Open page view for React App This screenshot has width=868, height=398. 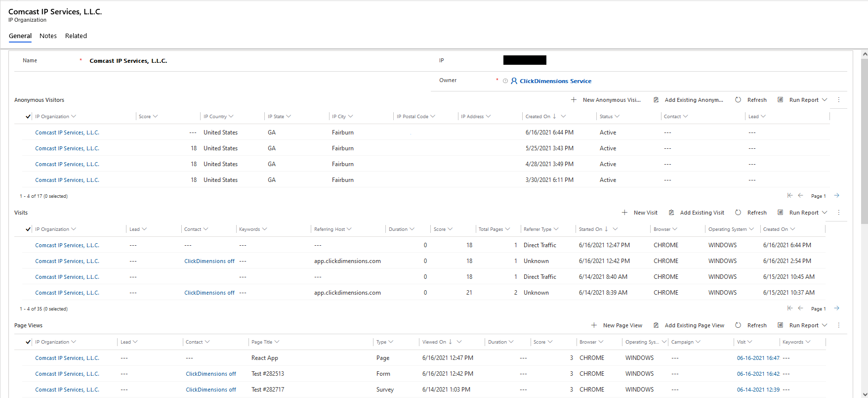[67, 358]
